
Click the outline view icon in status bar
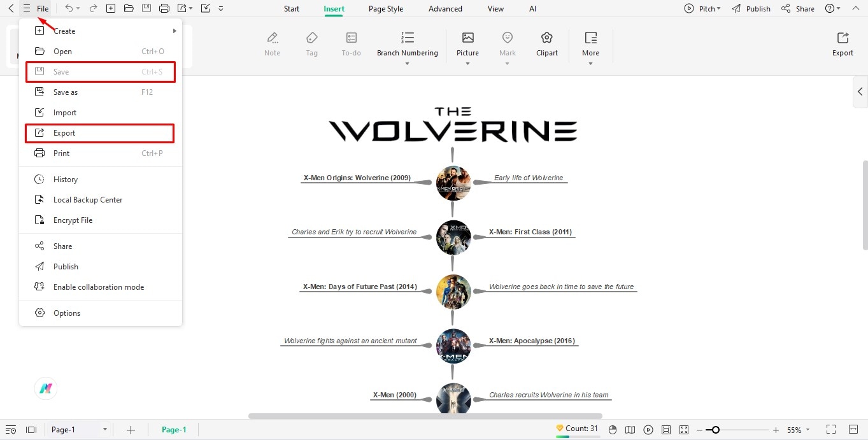11,430
